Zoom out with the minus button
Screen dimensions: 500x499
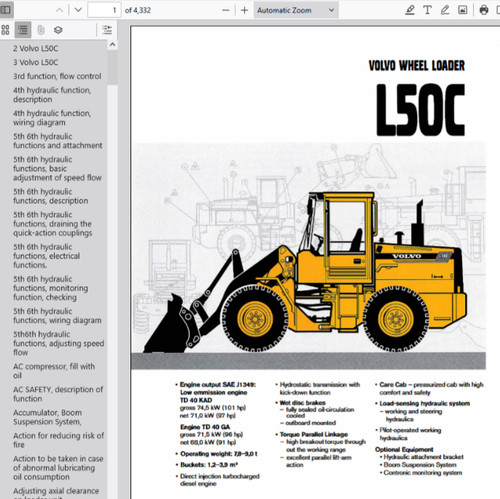click(226, 10)
